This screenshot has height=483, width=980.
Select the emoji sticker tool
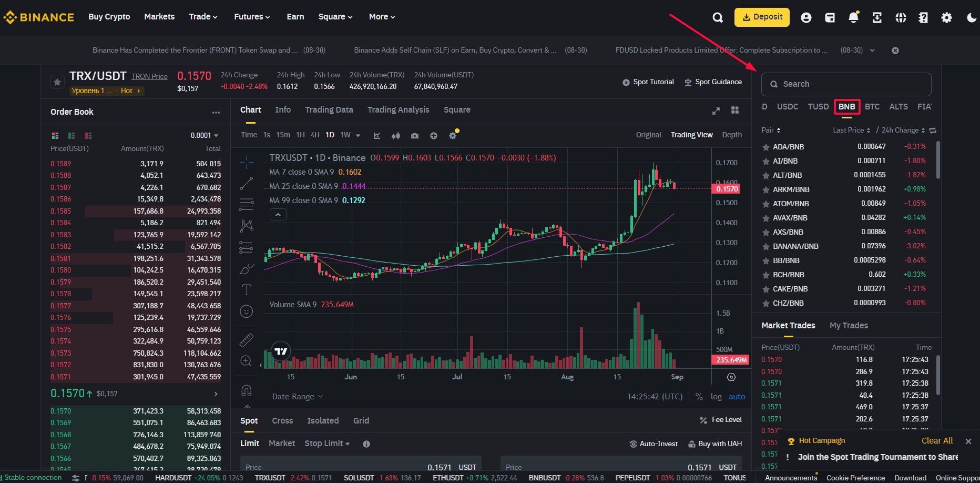pos(247,311)
